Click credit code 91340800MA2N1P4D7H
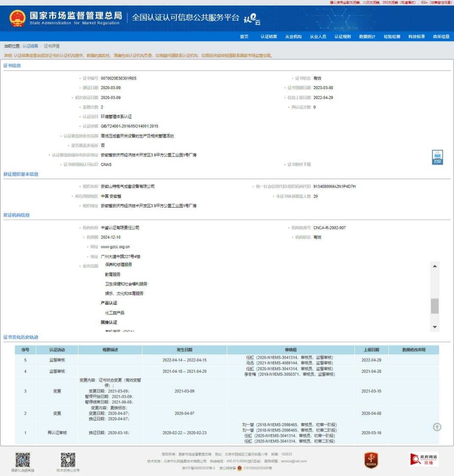The image size is (454, 476). 334,186
